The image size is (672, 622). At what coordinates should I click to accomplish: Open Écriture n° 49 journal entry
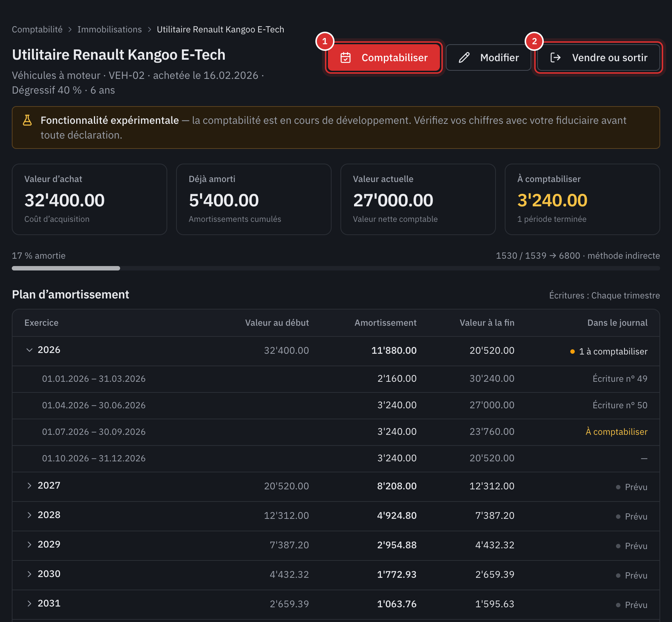pos(620,379)
